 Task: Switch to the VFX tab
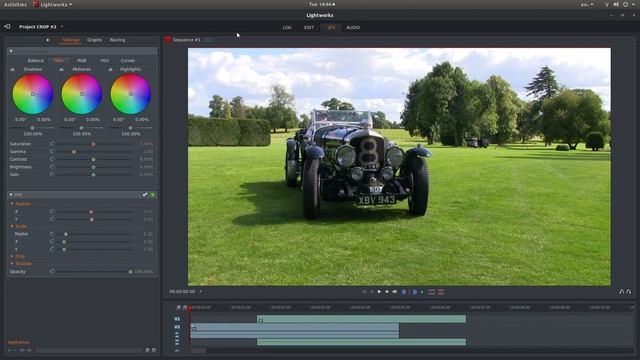coord(331,27)
